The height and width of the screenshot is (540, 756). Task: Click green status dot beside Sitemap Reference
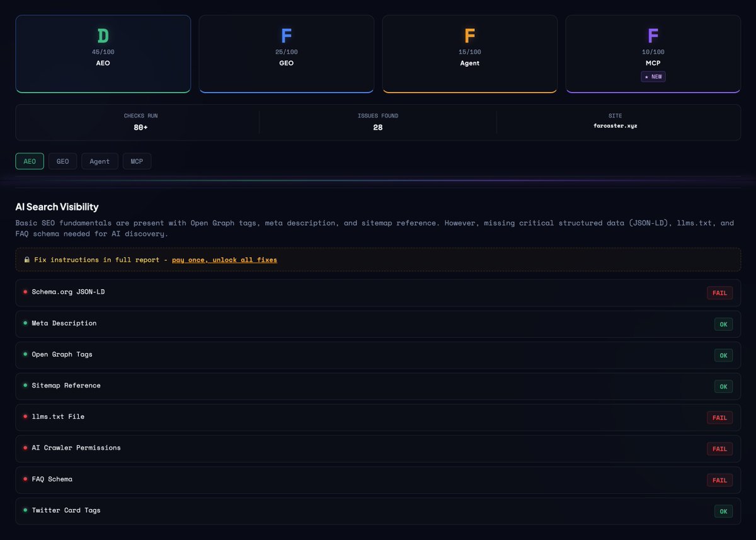25,385
